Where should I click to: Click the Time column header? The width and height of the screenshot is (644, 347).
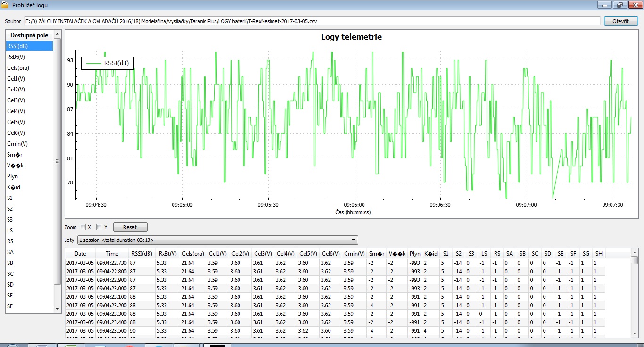pyautogui.click(x=112, y=254)
